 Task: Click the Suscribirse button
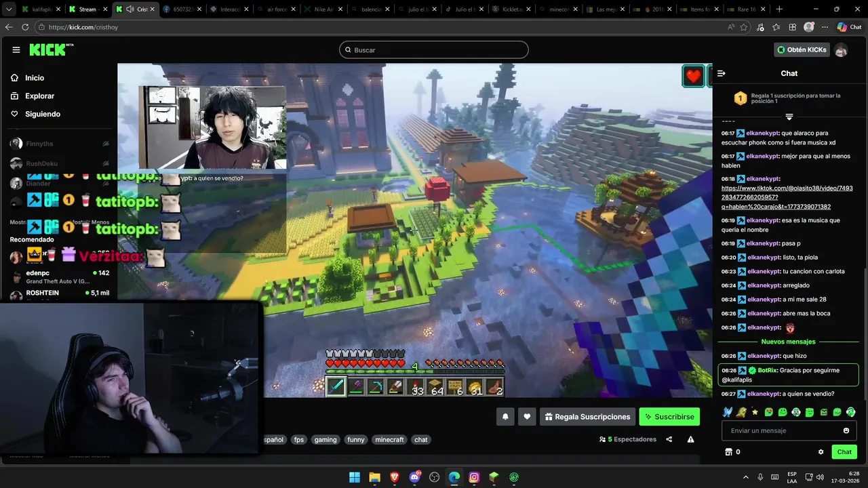[x=669, y=417]
